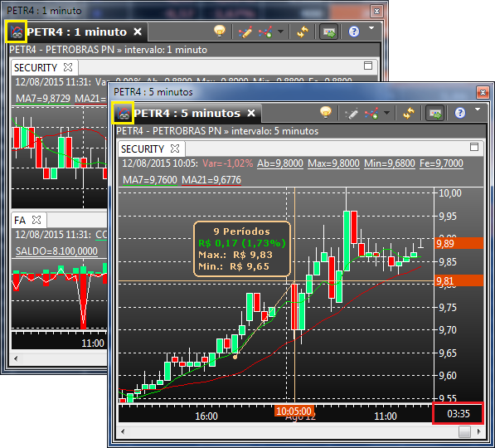
Task: Click the 5 minutos horizontal scrollbar thumb
Action: (x=464, y=431)
